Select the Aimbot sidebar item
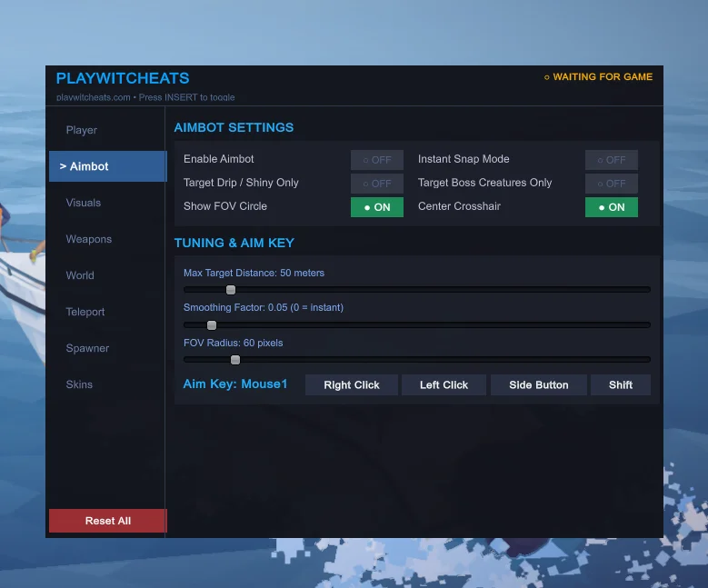 tap(107, 166)
